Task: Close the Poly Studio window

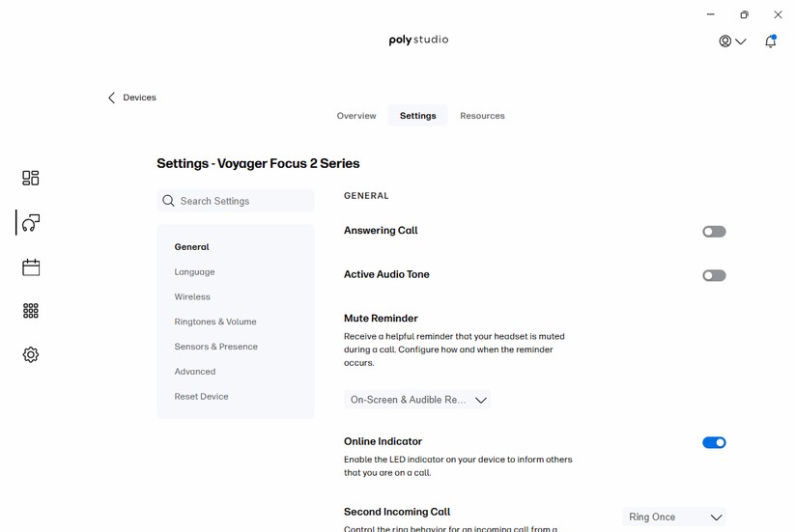Action: [778, 14]
